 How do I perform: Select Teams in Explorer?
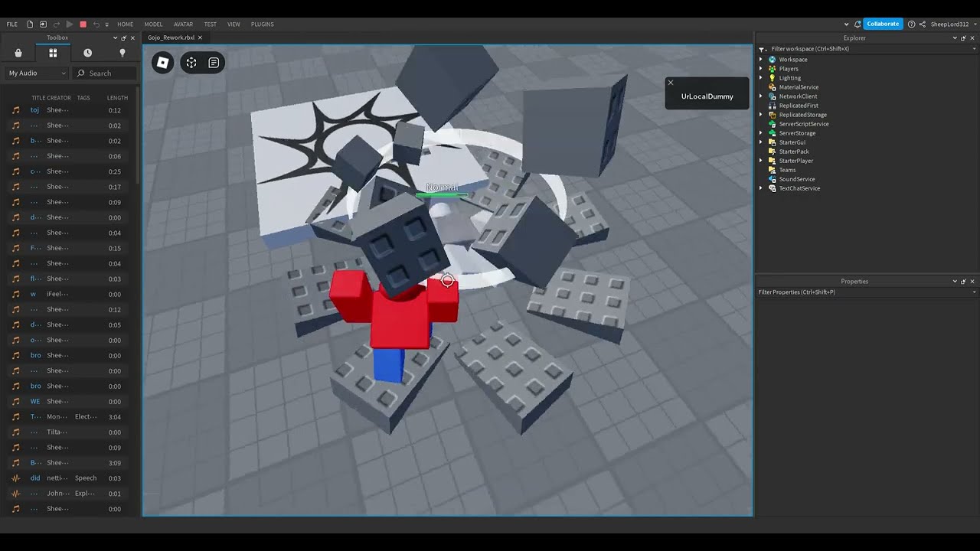point(787,170)
